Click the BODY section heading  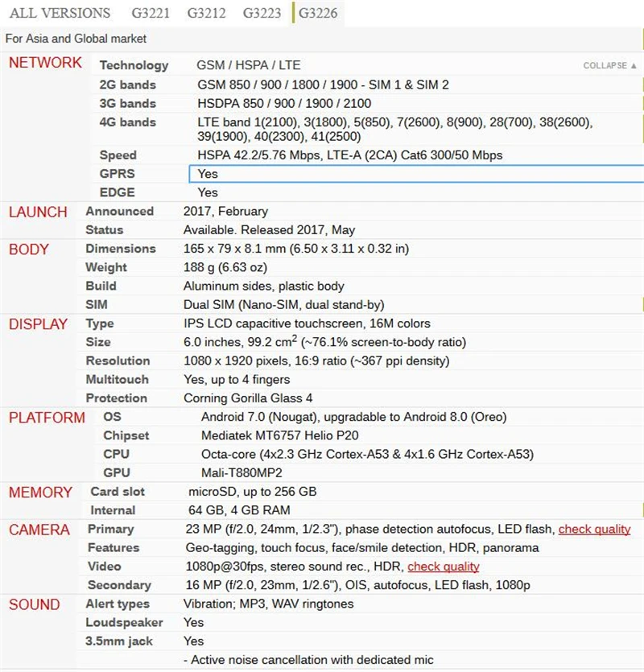pos(29,249)
